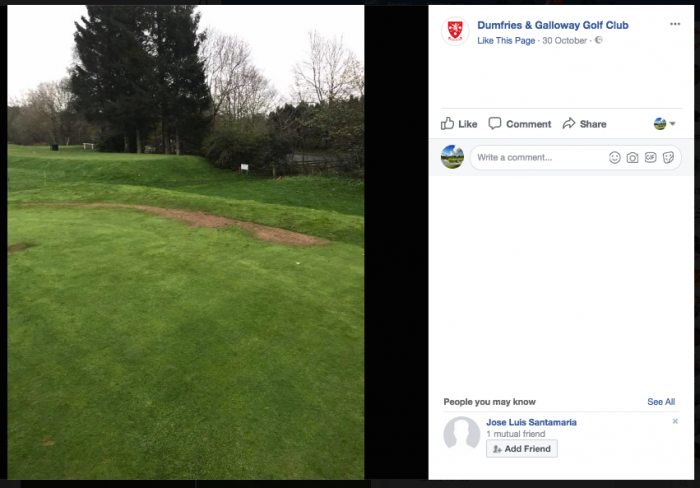Click the Like This Page link
Screen dimensions: 700x488
tap(506, 41)
